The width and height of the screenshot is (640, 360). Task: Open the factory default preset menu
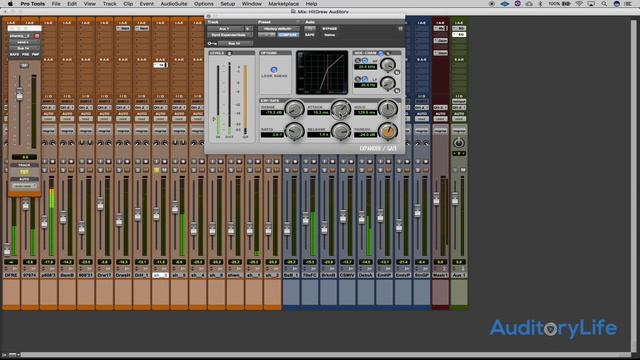tap(278, 29)
